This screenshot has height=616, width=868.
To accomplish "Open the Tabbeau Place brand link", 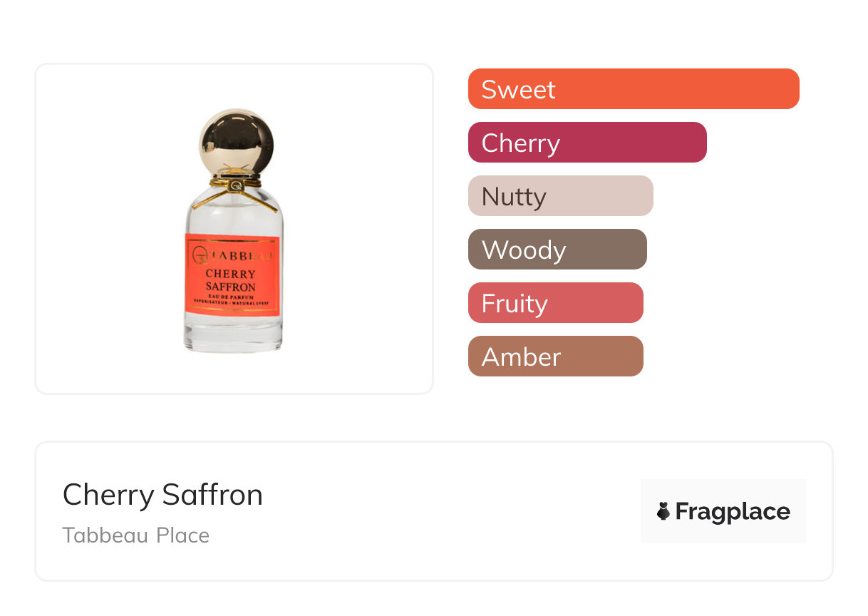I will (x=135, y=535).
